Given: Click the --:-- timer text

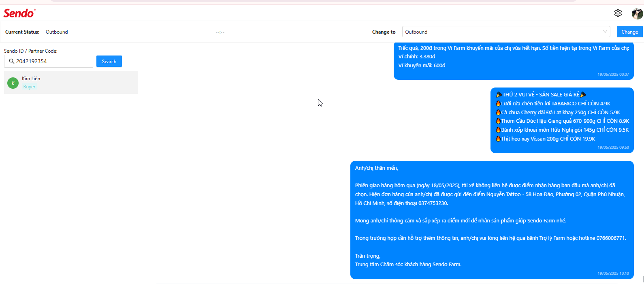Looking at the screenshot, I should (x=220, y=32).
